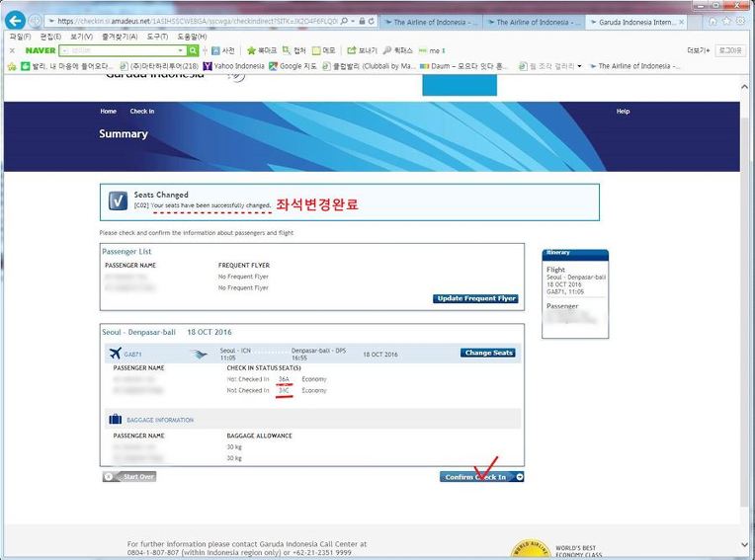Screen dimensions: 755x560
Task: Click the browser forward arrow
Action: (35, 21)
